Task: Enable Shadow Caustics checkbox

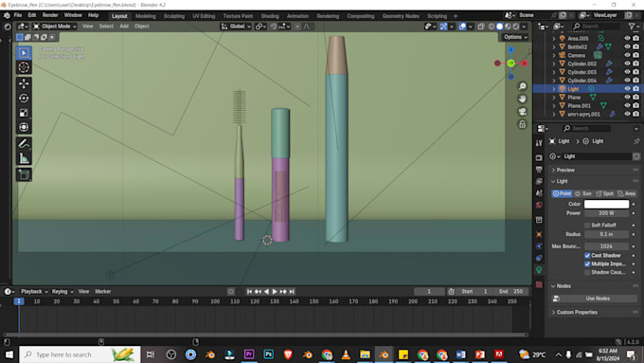Action: [587, 272]
